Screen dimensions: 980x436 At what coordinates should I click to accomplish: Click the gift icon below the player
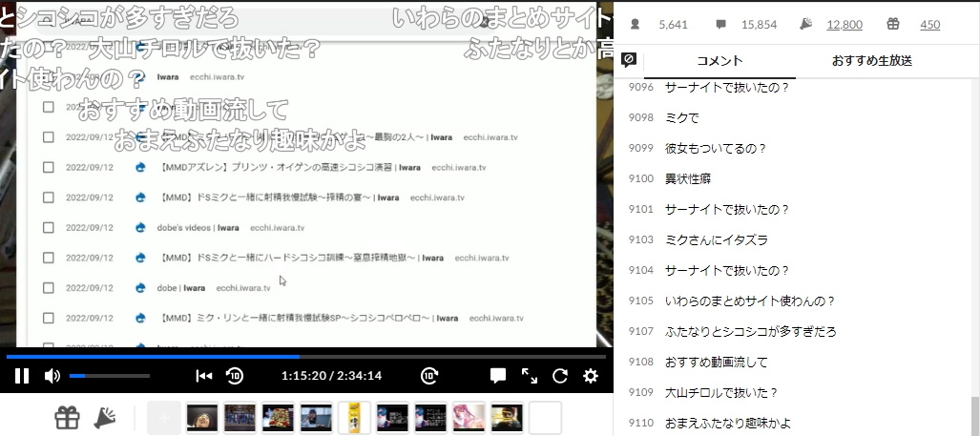click(x=67, y=418)
